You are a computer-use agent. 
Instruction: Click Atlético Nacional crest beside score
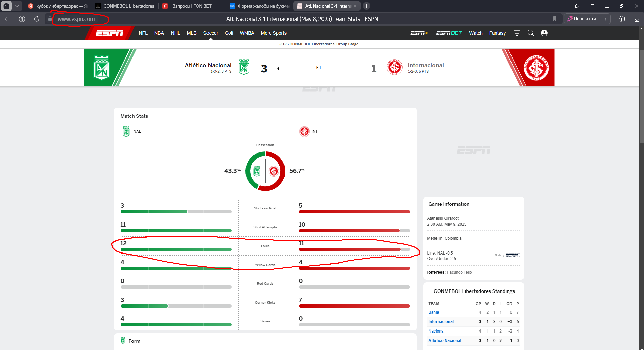tap(244, 67)
